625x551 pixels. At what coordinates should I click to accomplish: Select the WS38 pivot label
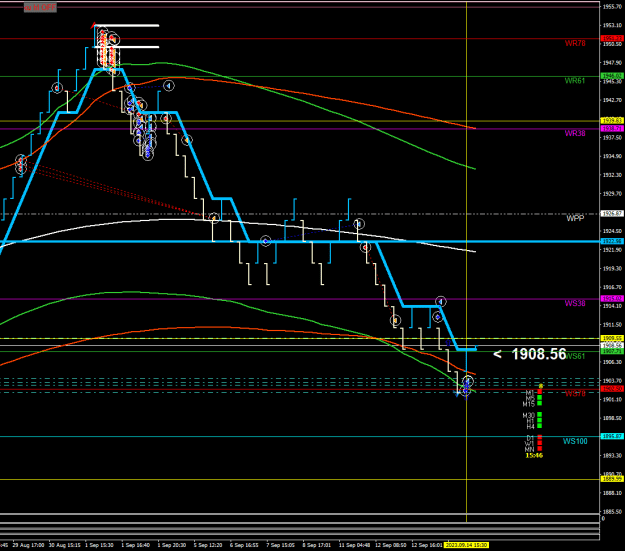(575, 303)
